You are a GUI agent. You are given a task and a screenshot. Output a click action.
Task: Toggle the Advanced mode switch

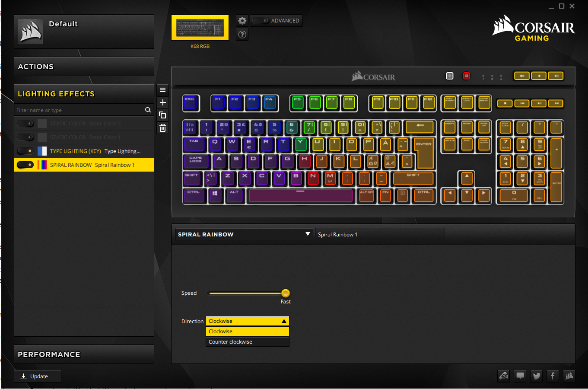261,21
